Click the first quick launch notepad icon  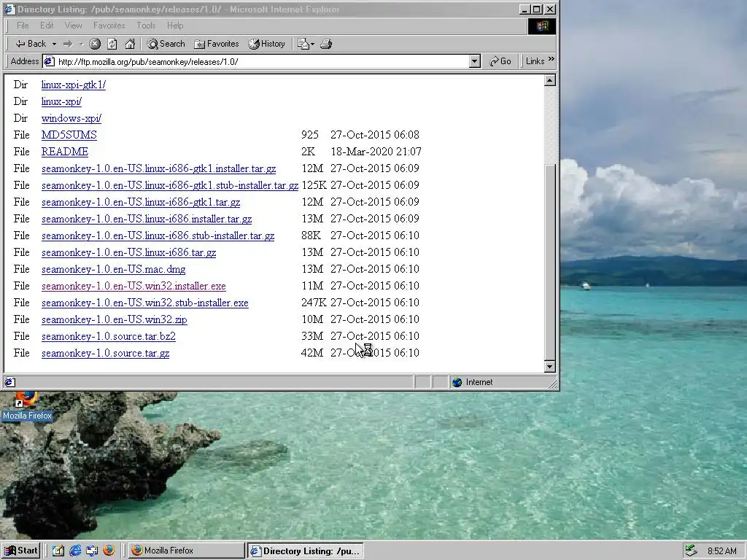pos(58,551)
